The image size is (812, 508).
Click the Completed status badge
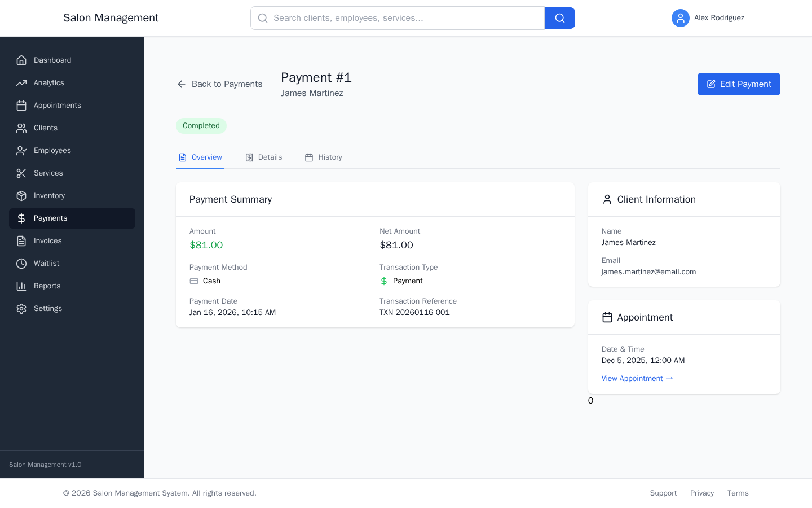point(201,125)
